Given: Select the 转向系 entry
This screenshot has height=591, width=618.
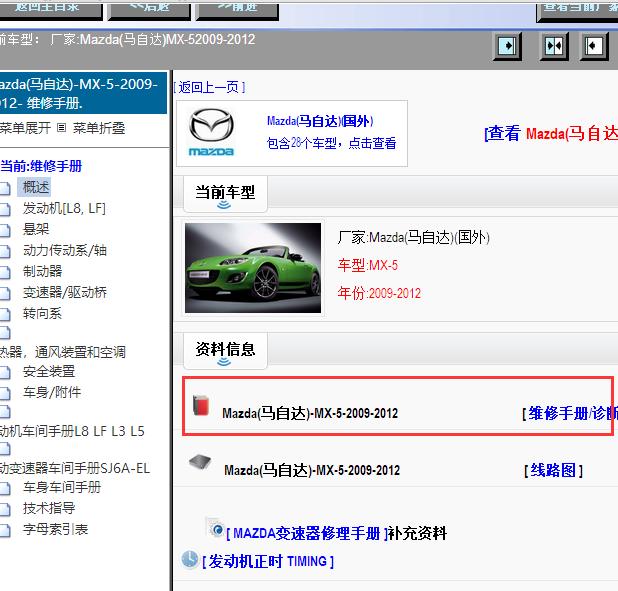Looking at the screenshot, I should [42, 313].
